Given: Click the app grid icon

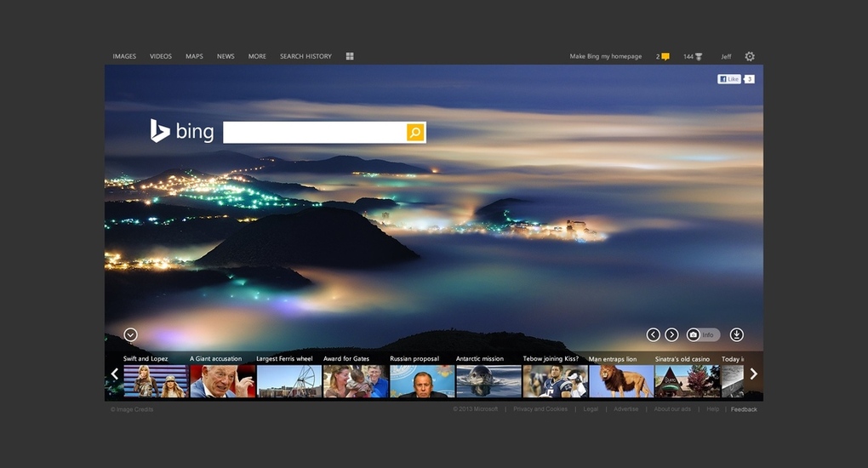Looking at the screenshot, I should pyautogui.click(x=350, y=57).
